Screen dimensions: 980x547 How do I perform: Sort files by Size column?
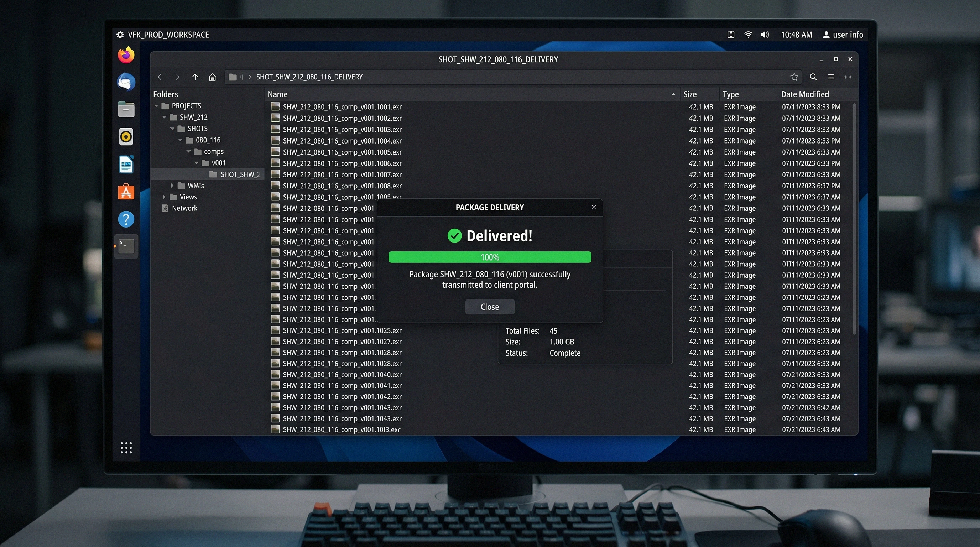(690, 94)
